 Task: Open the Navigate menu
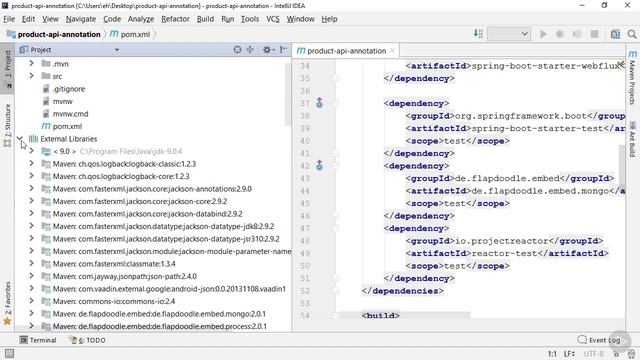[x=81, y=19]
